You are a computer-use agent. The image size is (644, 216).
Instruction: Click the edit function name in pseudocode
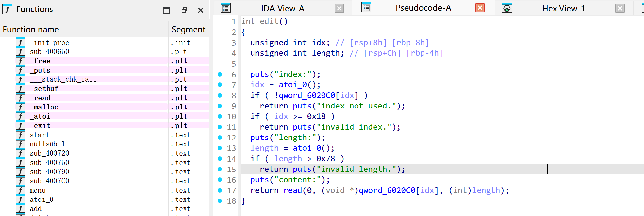[x=269, y=21]
